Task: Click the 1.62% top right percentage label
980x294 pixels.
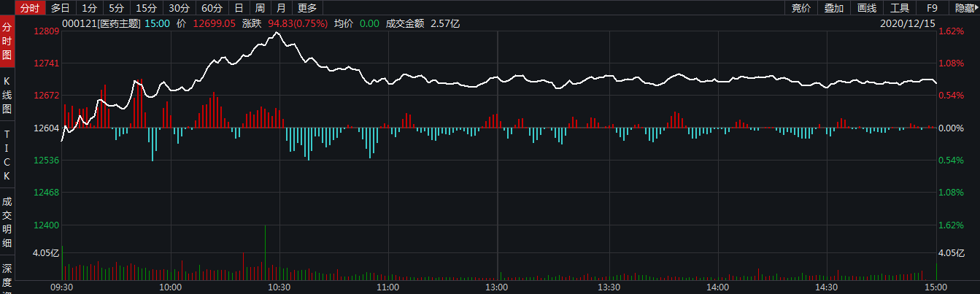Action: coord(952,32)
